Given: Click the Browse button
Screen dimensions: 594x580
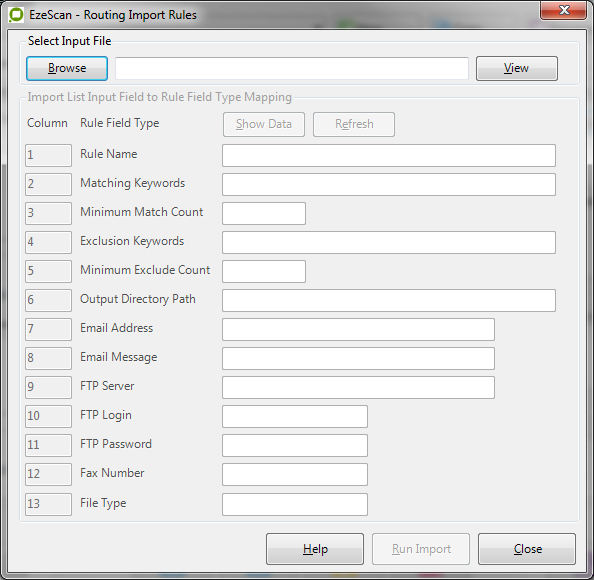Looking at the screenshot, I should (67, 68).
